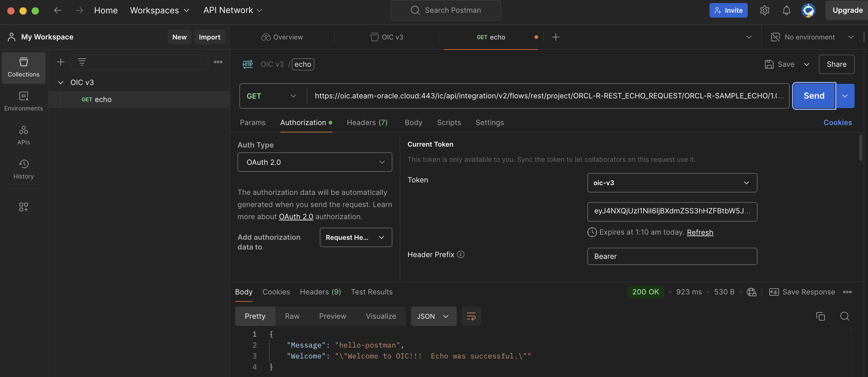Click the Bearer header prefix field
868x377 pixels.
click(672, 256)
